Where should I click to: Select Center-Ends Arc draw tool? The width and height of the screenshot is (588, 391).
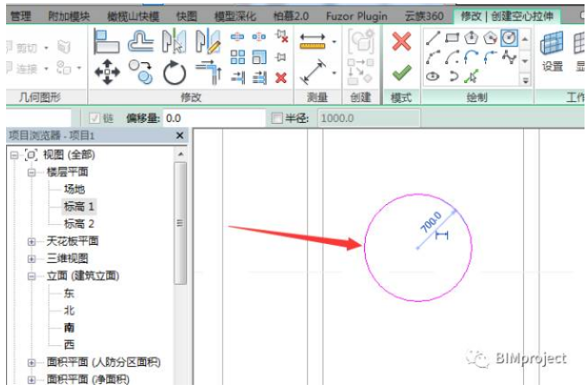click(x=452, y=57)
